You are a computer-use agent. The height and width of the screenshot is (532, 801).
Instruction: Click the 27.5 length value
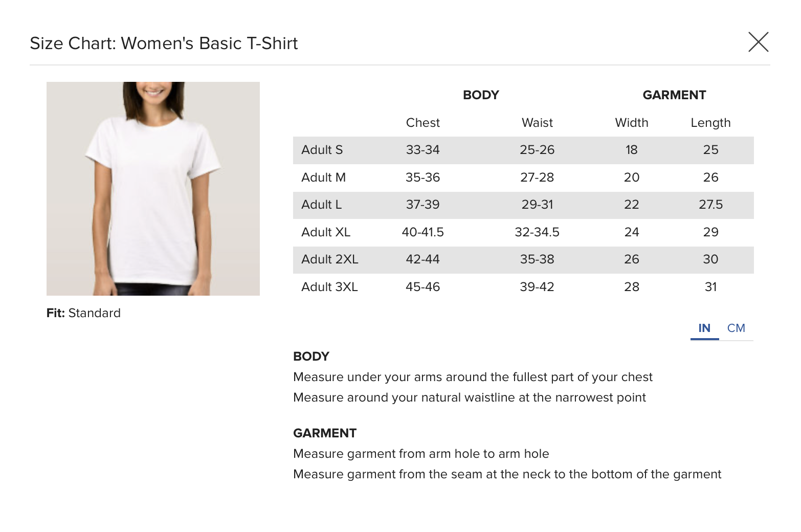tap(710, 205)
